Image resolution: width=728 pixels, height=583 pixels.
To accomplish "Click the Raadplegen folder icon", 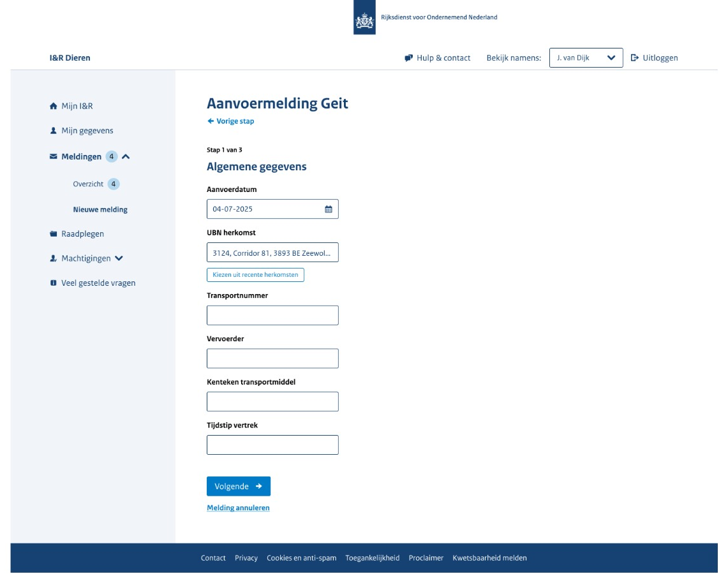I will point(54,233).
